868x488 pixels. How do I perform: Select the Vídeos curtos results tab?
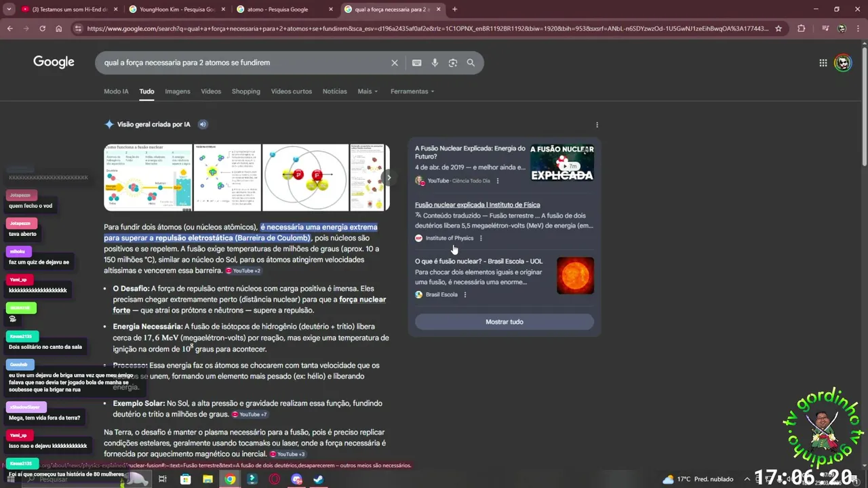(x=292, y=91)
